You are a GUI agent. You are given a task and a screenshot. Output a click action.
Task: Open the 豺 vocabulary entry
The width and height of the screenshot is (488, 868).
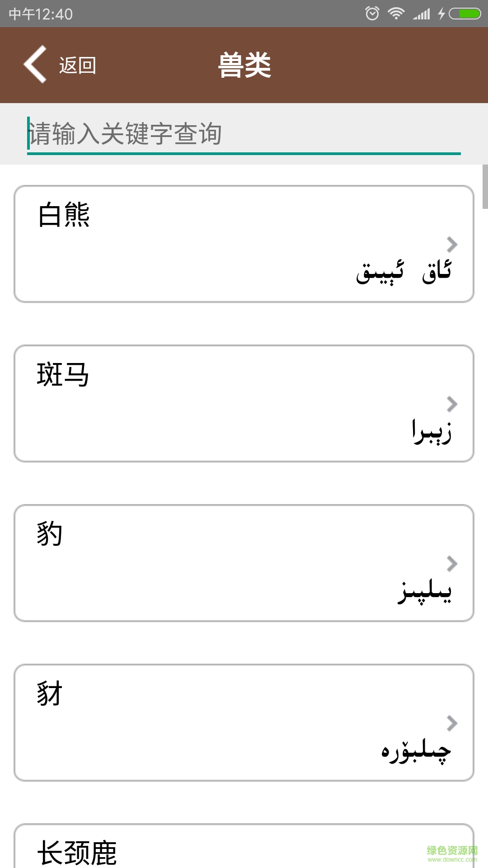[x=244, y=722]
